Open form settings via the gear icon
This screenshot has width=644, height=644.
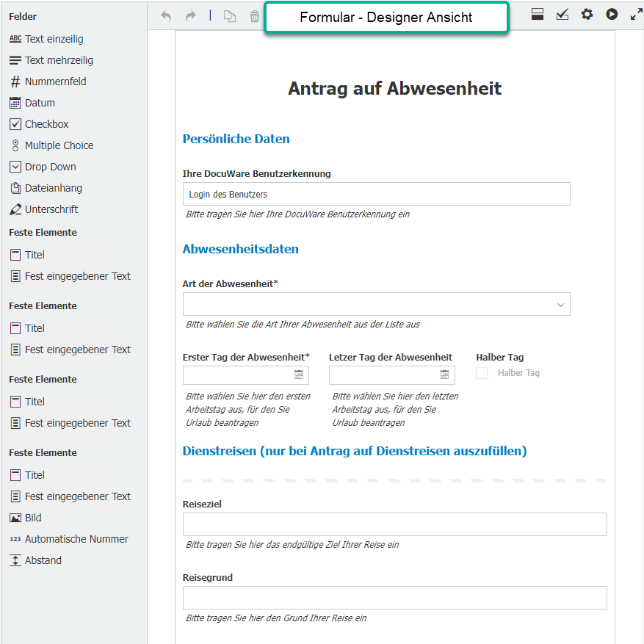587,14
